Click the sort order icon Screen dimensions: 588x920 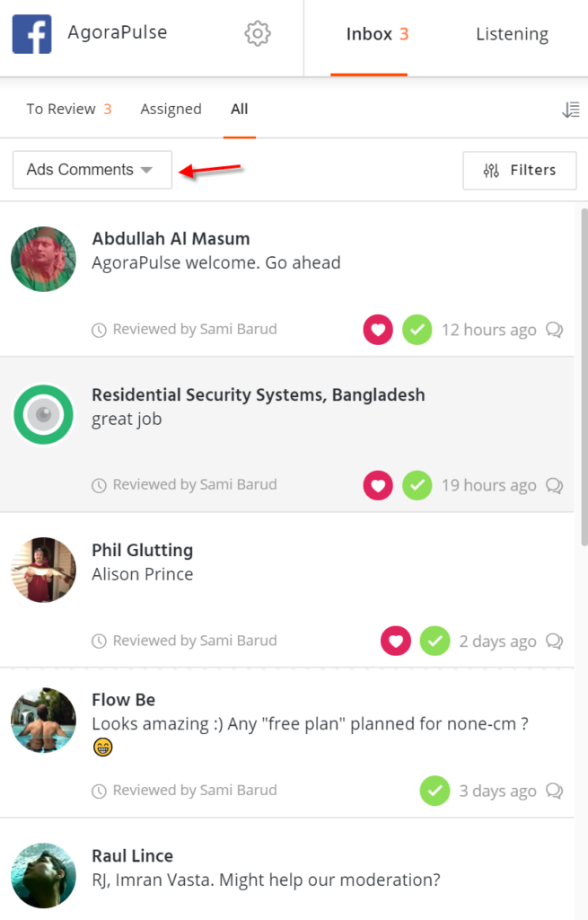pos(570,110)
